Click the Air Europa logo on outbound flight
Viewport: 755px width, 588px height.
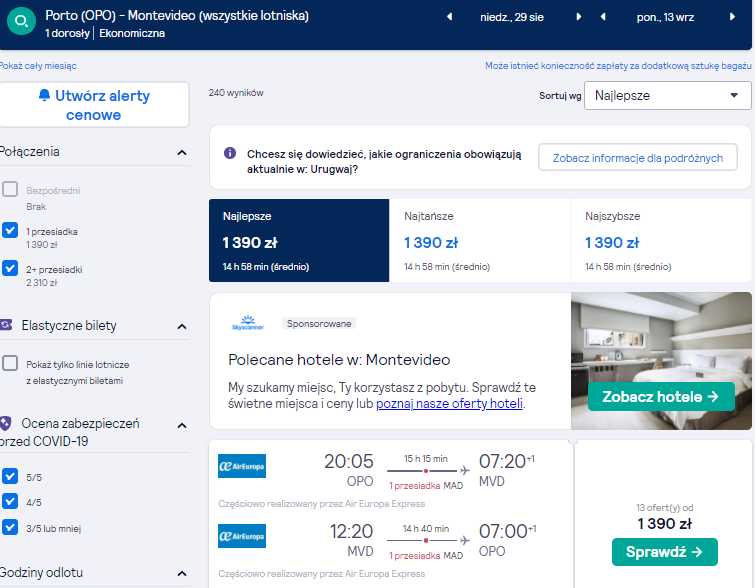click(x=242, y=466)
